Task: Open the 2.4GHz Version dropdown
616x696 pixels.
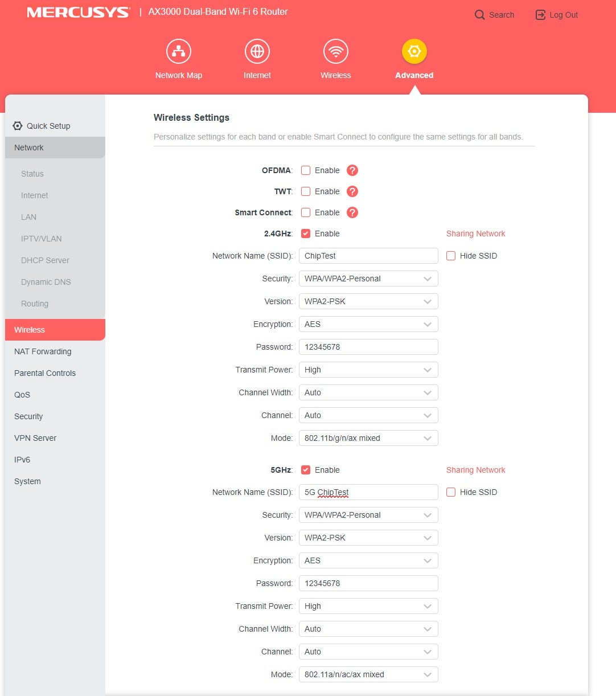Action: coord(368,301)
